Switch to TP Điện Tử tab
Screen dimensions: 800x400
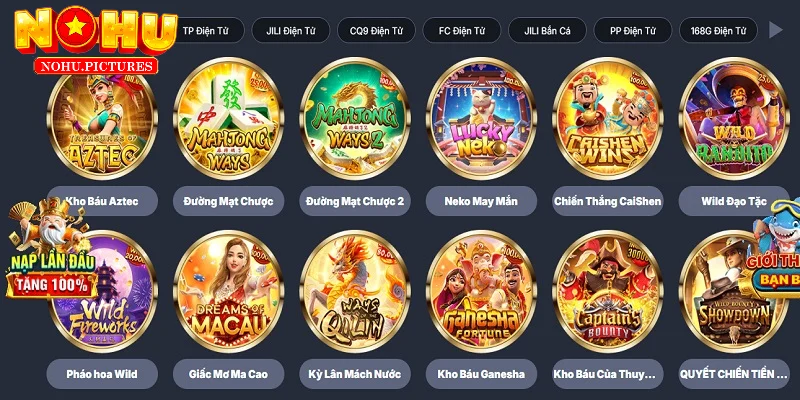tap(206, 31)
